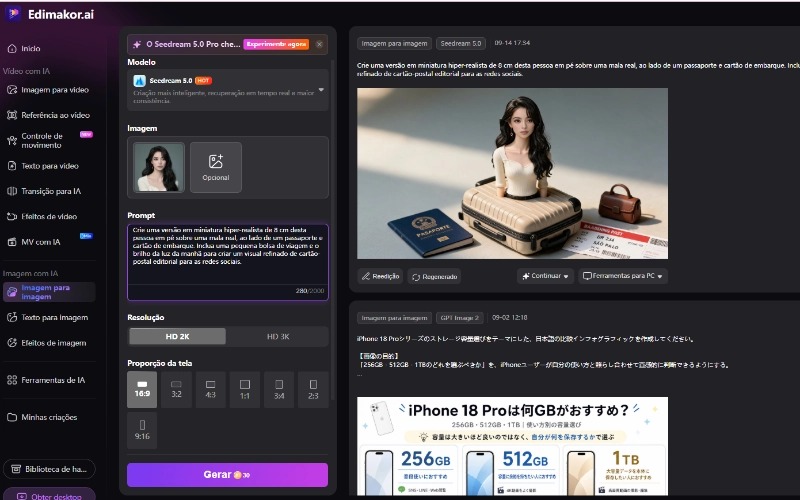The image size is (800, 500).
Task: Open Texto para imagem
Action: [x=47, y=317]
